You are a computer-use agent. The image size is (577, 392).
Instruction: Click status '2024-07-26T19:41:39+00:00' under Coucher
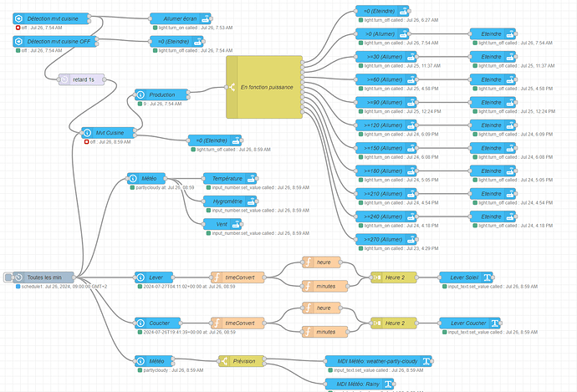click(189, 332)
